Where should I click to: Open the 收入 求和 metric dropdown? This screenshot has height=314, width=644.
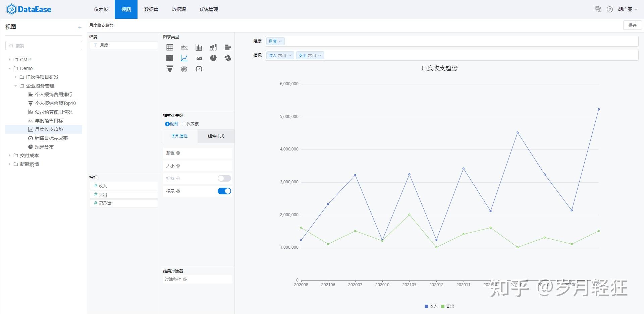pos(280,55)
